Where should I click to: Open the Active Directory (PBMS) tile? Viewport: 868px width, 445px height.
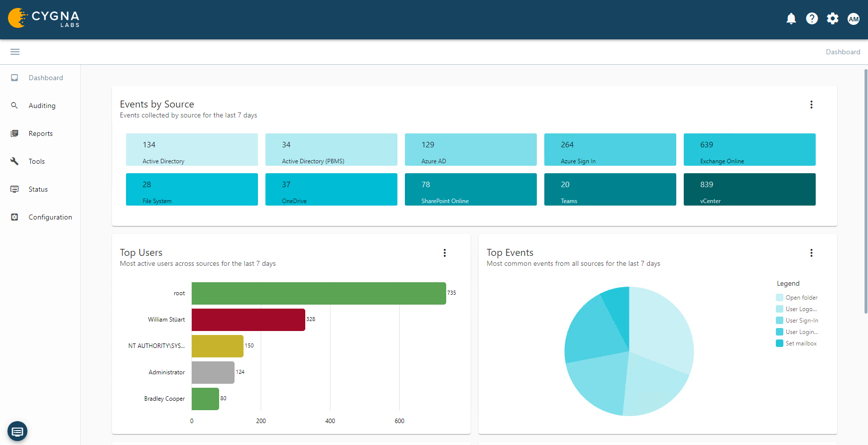(331, 149)
